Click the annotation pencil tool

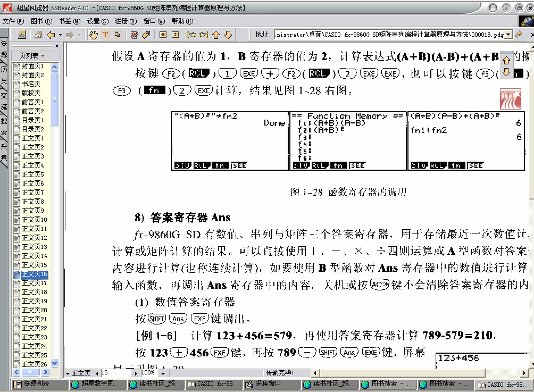pos(134,35)
